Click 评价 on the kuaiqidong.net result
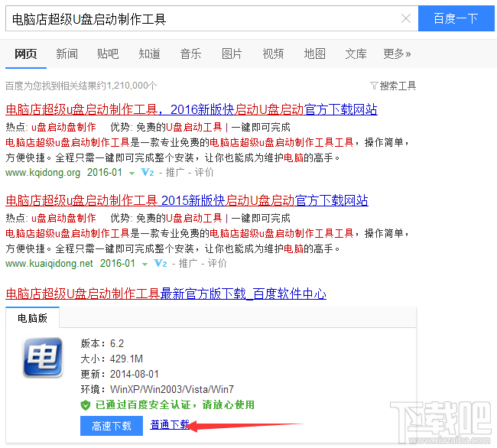 [217, 263]
